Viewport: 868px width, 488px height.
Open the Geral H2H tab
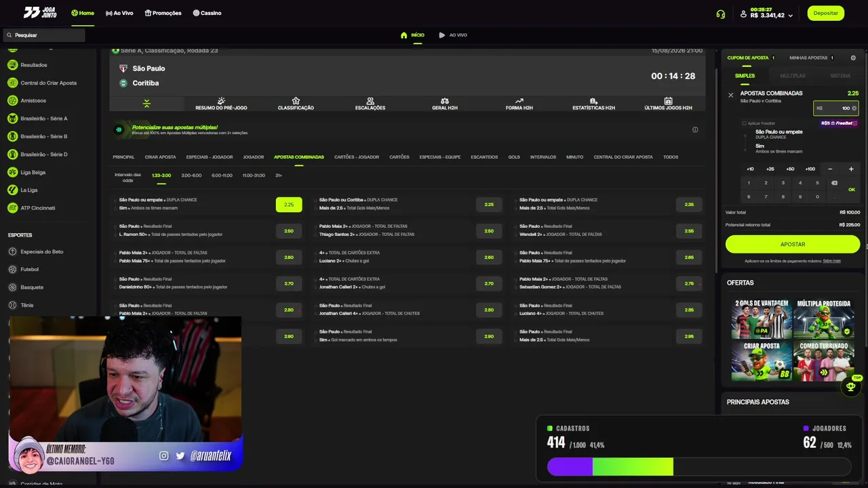click(445, 104)
